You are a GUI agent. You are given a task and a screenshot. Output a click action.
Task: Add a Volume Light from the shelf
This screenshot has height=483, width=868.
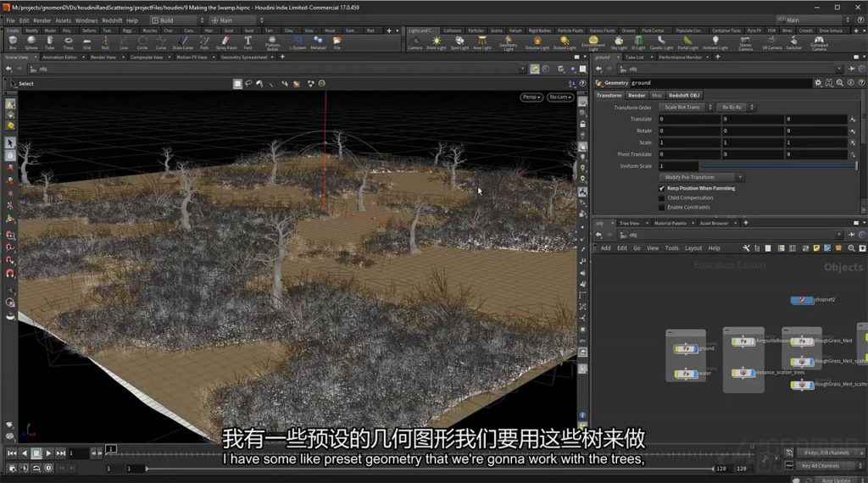pos(537,42)
